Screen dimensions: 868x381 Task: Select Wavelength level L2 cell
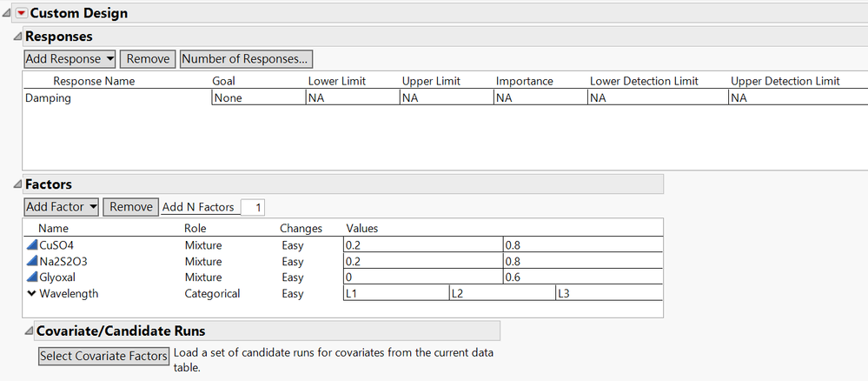501,293
